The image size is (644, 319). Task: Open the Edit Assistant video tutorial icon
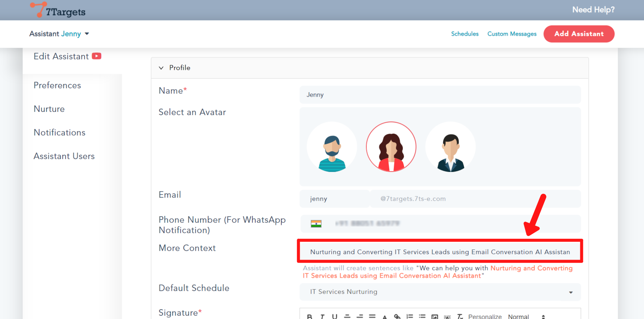(x=97, y=56)
